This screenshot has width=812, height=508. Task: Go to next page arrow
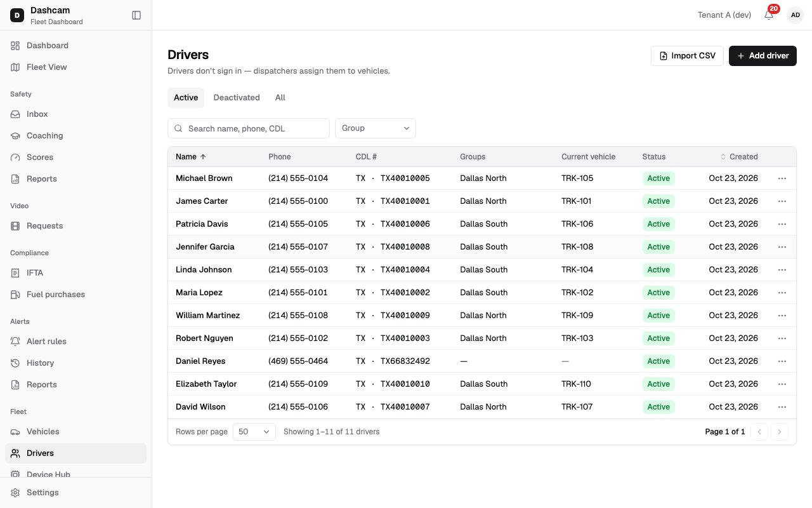(x=779, y=432)
